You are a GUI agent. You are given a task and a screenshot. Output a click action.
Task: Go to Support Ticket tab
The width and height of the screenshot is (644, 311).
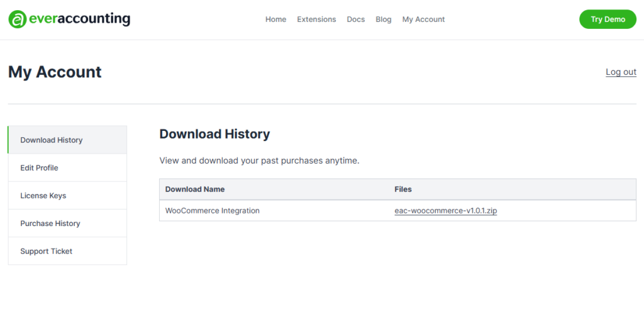coord(67,251)
